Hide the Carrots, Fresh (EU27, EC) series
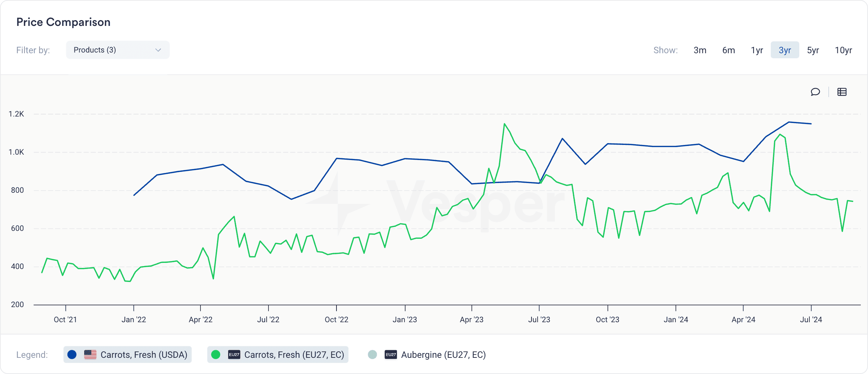868x374 pixels. coord(294,355)
